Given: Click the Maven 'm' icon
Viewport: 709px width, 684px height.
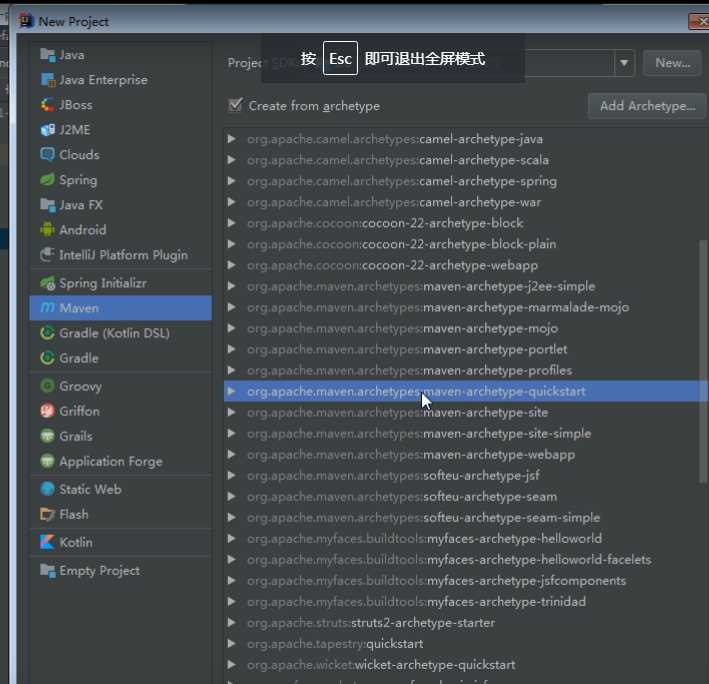Looking at the screenshot, I should click(x=47, y=308).
